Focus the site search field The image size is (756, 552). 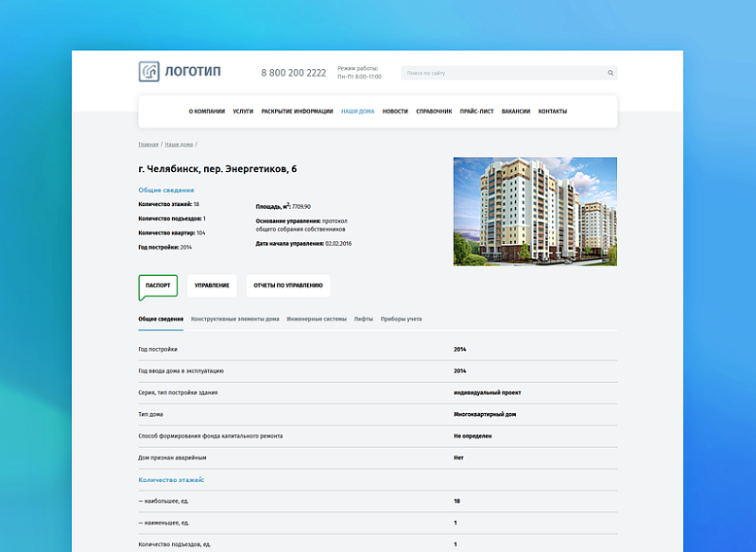[509, 74]
